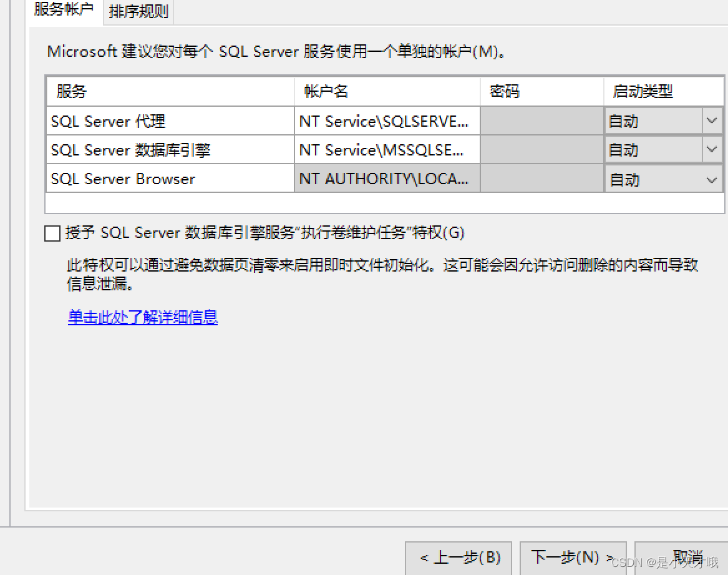Expand the startup type dropdown for SQL Server Browser

[x=712, y=179]
